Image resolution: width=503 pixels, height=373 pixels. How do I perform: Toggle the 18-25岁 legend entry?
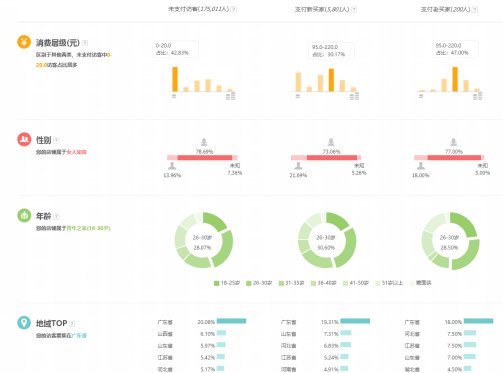227,283
